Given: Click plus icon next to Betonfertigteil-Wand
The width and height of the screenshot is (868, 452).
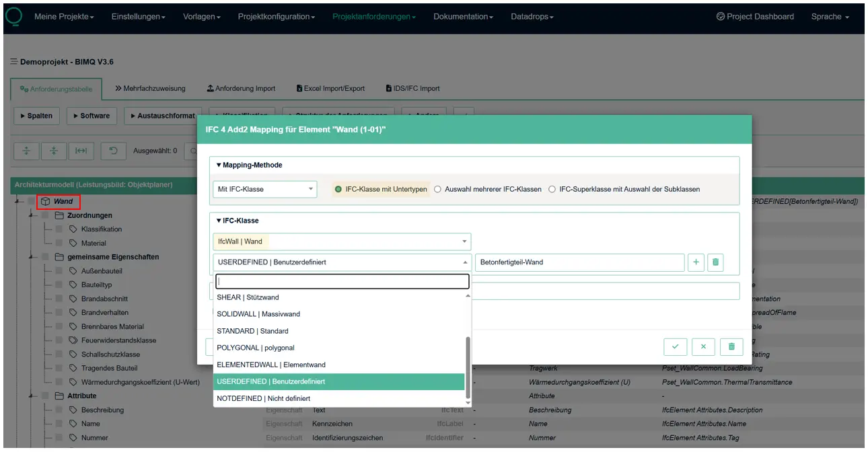Looking at the screenshot, I should pyautogui.click(x=696, y=262).
